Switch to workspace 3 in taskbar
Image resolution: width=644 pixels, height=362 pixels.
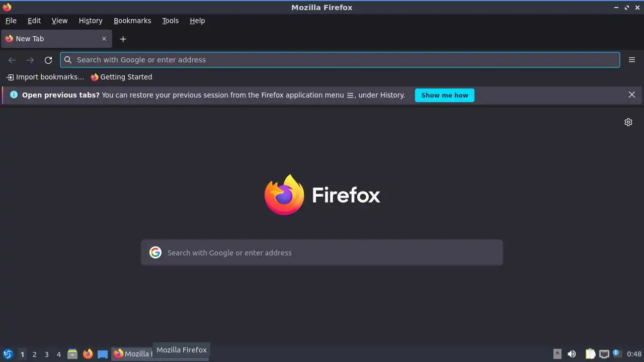[46, 354]
